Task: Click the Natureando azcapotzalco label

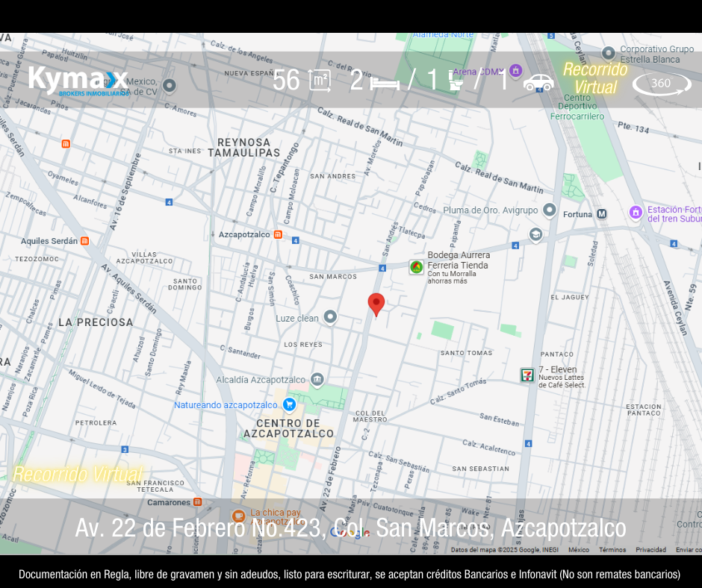Action: [x=226, y=405]
